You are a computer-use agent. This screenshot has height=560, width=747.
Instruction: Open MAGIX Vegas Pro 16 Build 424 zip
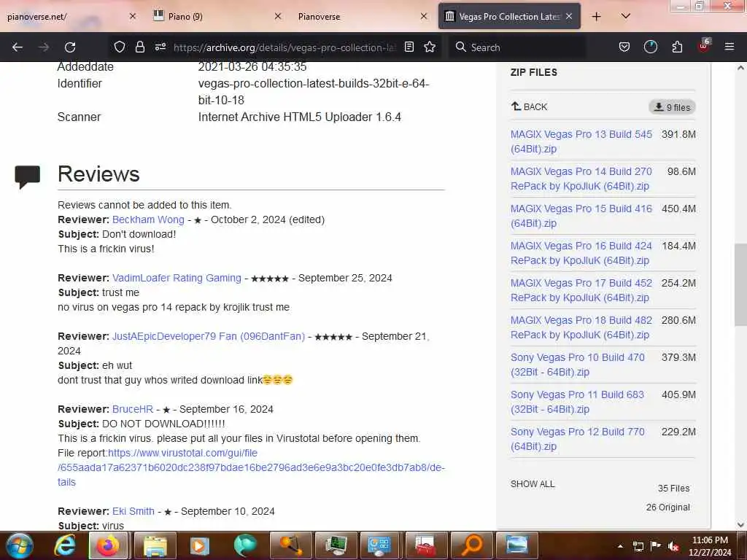click(x=581, y=253)
